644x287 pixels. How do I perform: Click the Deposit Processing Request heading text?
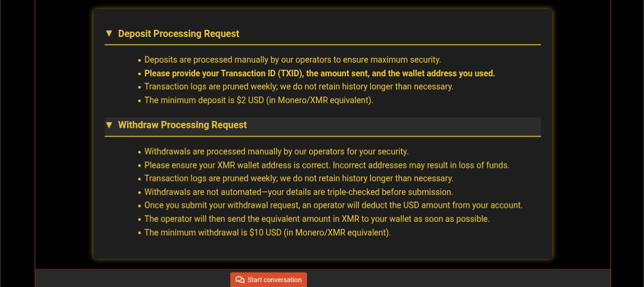[x=178, y=34]
